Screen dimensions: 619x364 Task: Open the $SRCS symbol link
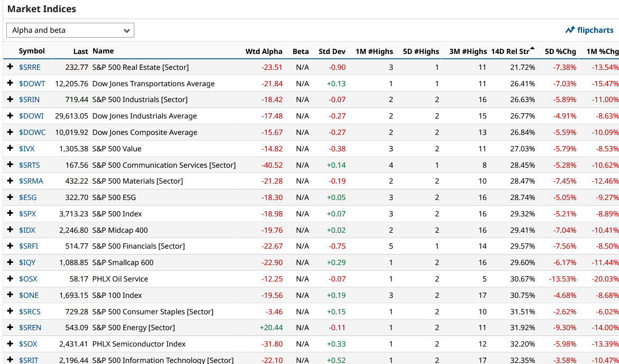[30, 312]
